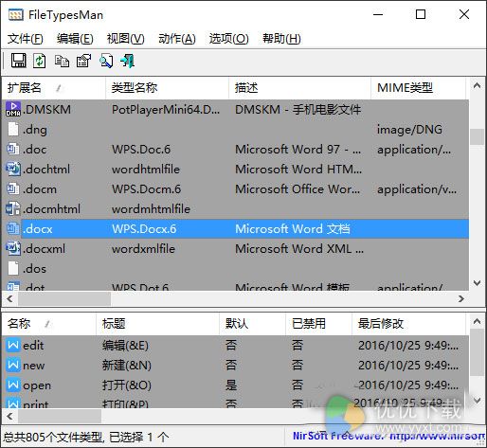Screen dimensions: 487x448
Task: Open the Properties toolbar icon
Action: click(83, 61)
